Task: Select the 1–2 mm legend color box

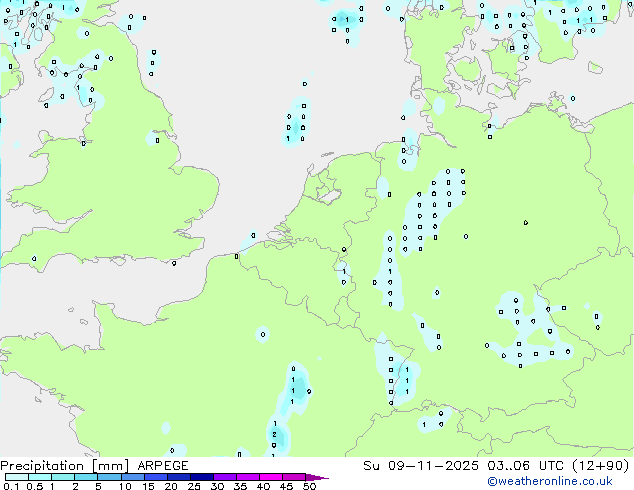Action: point(63,477)
